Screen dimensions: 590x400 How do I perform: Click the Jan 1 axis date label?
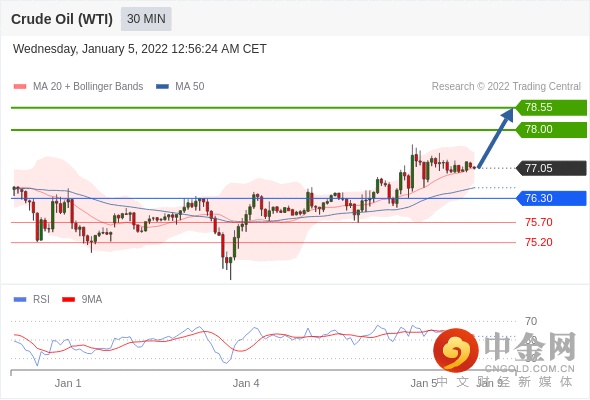tap(68, 383)
